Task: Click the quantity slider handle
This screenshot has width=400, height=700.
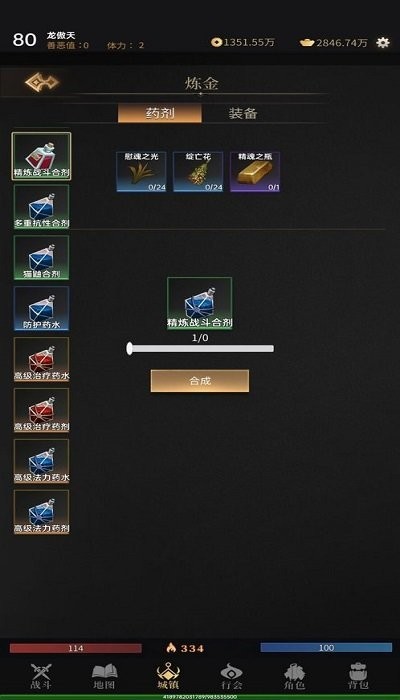Action: point(129,349)
